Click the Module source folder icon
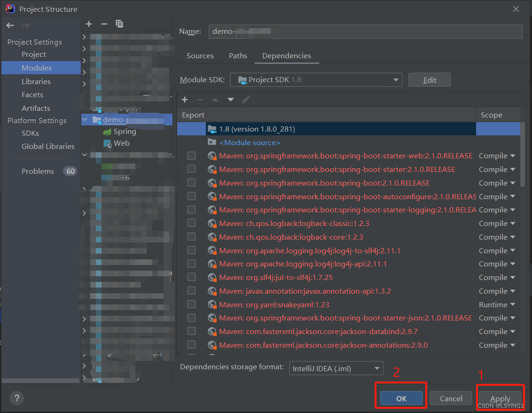 tap(212, 142)
